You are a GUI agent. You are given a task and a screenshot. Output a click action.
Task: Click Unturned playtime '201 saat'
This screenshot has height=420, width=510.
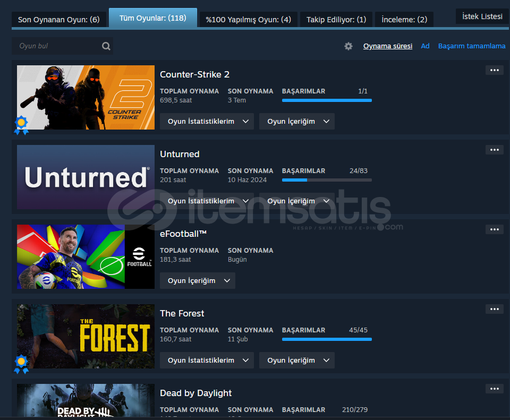[x=173, y=180]
